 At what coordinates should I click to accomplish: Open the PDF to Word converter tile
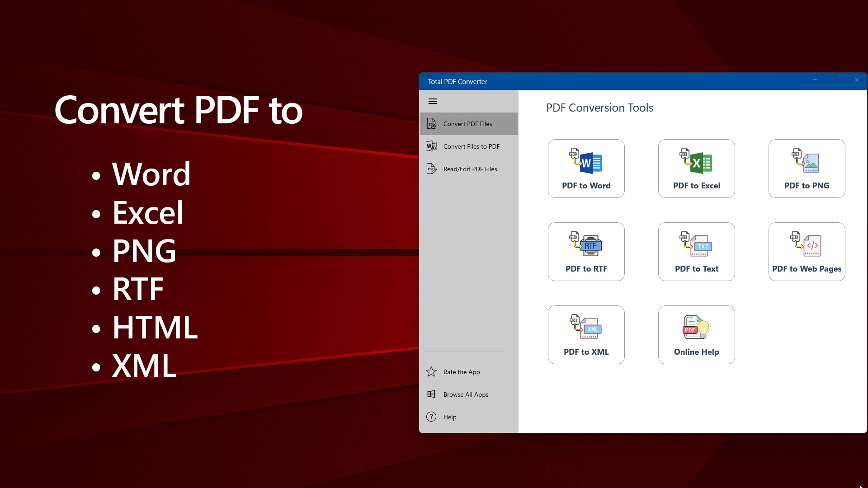(x=586, y=169)
